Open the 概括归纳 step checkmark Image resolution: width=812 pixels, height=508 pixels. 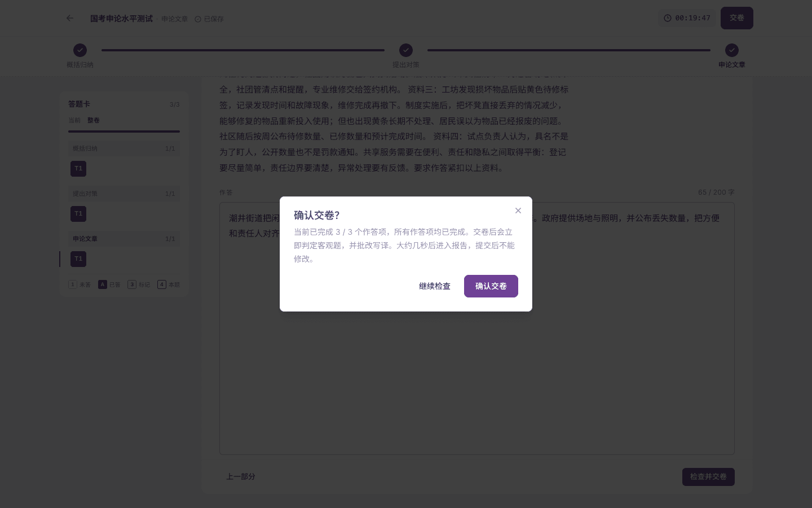click(80, 50)
